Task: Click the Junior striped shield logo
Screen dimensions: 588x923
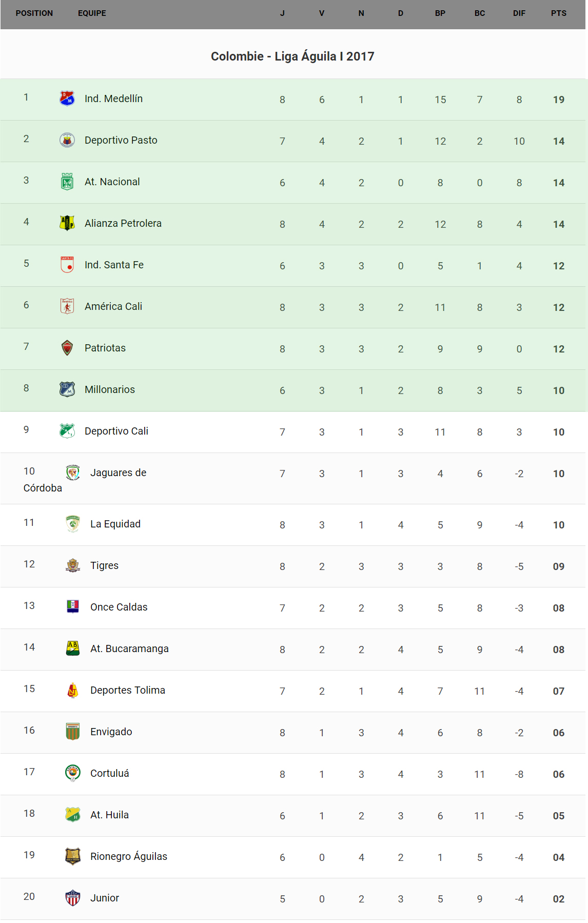Action: [x=73, y=897]
